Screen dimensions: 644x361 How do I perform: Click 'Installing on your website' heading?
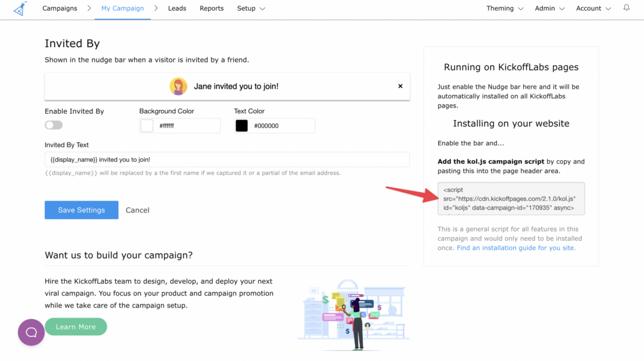point(511,124)
